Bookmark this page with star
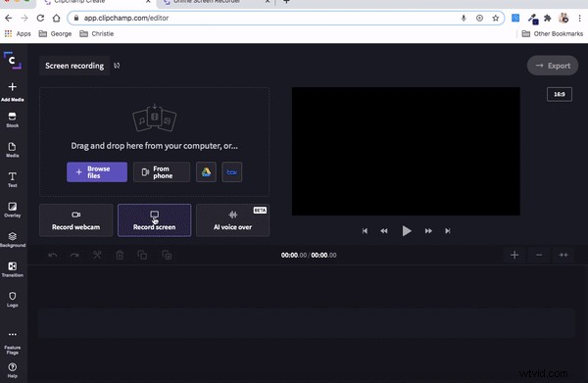Image resolution: width=588 pixels, height=383 pixels. coord(495,18)
